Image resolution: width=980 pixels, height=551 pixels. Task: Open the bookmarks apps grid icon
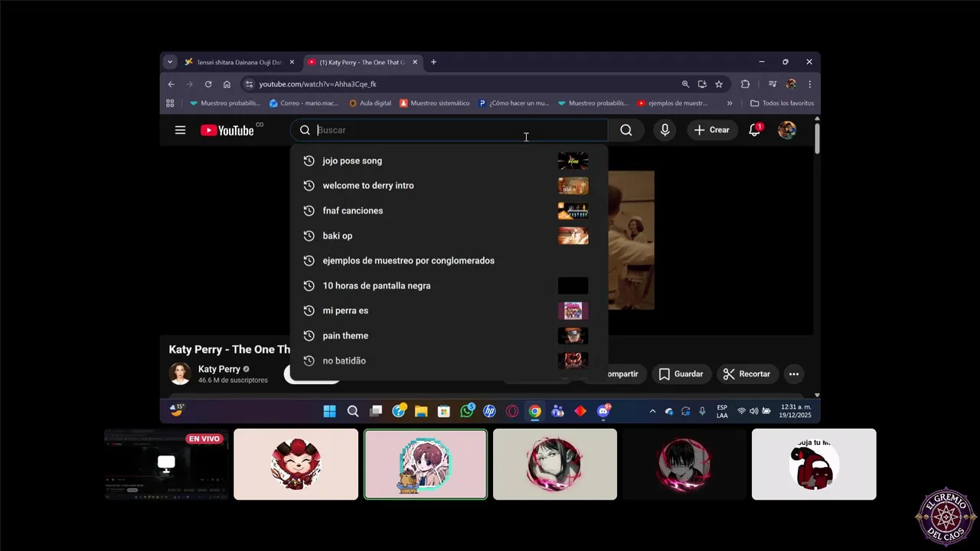point(170,103)
